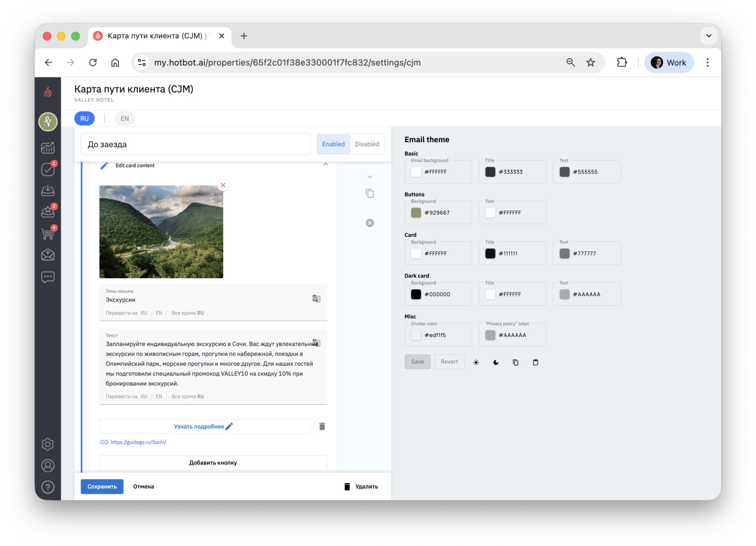The image size is (756, 546).
Task: Click the Basic Text #555555 value
Action: [x=585, y=172]
